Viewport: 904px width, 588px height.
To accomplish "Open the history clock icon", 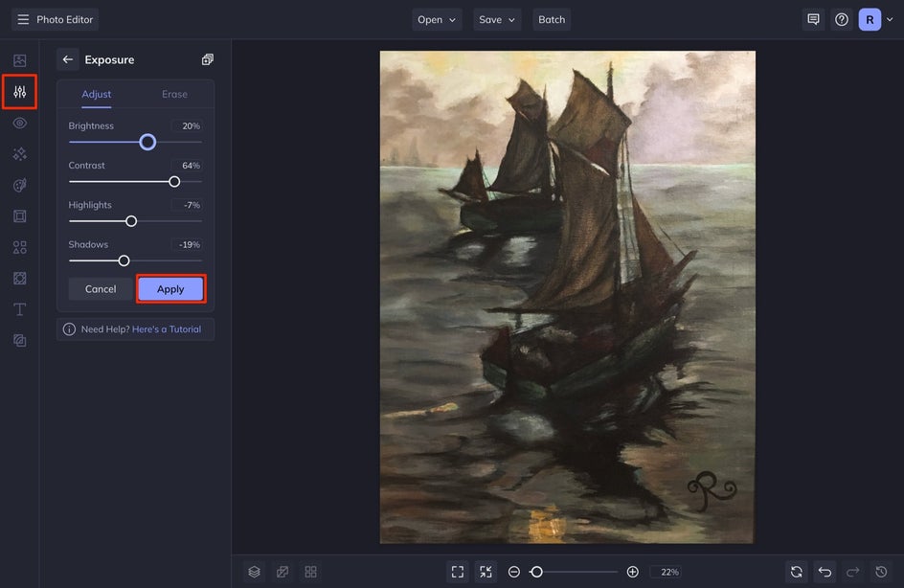I will coord(881,572).
